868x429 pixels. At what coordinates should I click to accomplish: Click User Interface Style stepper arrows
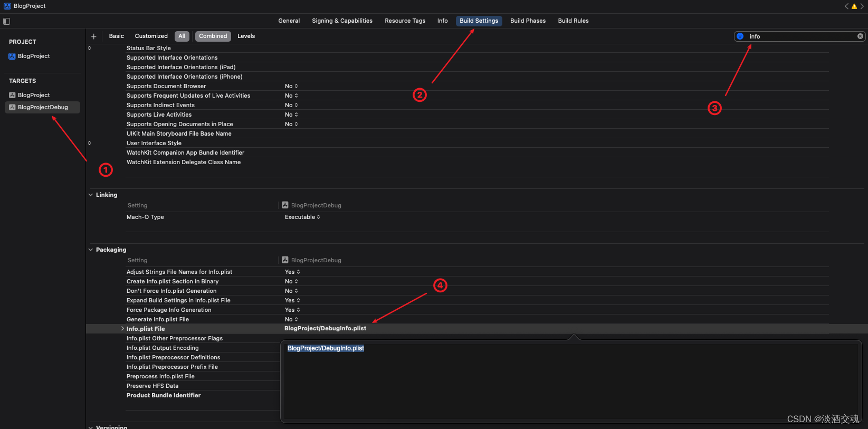click(89, 143)
